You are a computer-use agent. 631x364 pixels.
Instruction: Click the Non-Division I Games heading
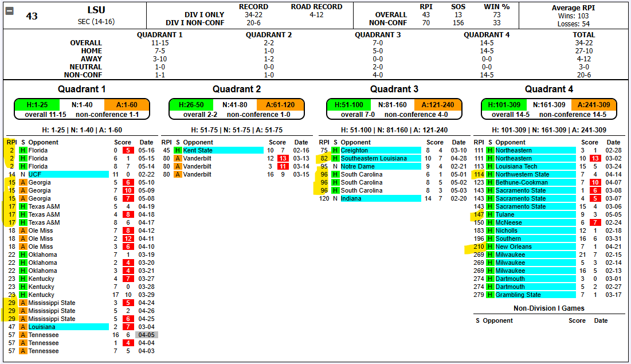(x=549, y=308)
